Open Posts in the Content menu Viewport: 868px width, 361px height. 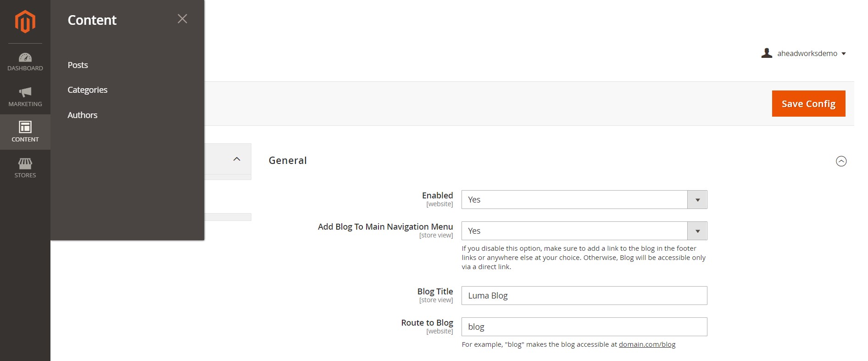pos(78,65)
